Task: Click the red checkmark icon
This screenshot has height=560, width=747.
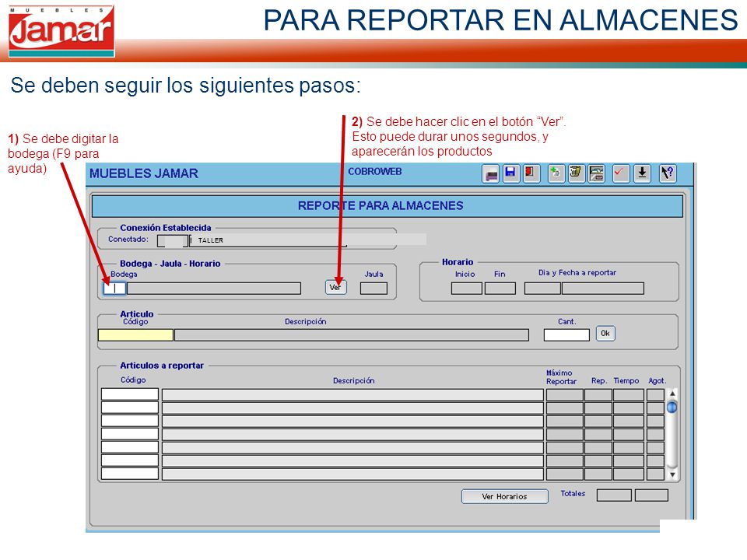Action: pyautogui.click(x=620, y=173)
